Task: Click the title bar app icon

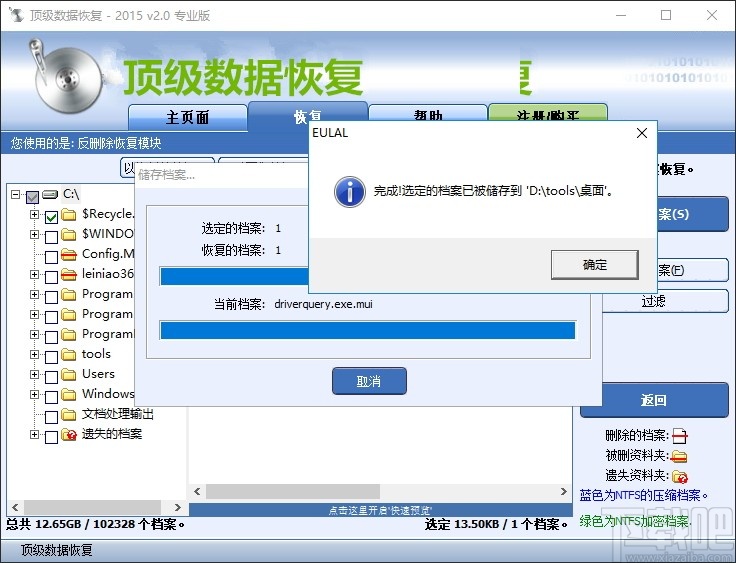Action: (x=16, y=15)
